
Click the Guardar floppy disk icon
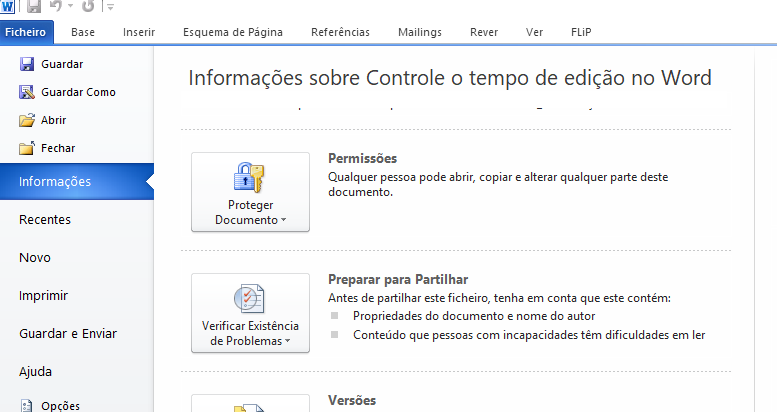click(x=27, y=64)
